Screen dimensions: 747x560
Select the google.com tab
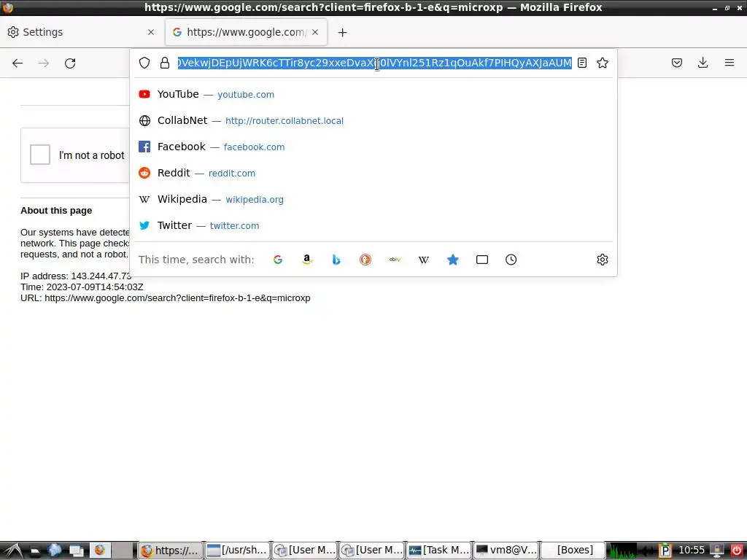tap(246, 32)
